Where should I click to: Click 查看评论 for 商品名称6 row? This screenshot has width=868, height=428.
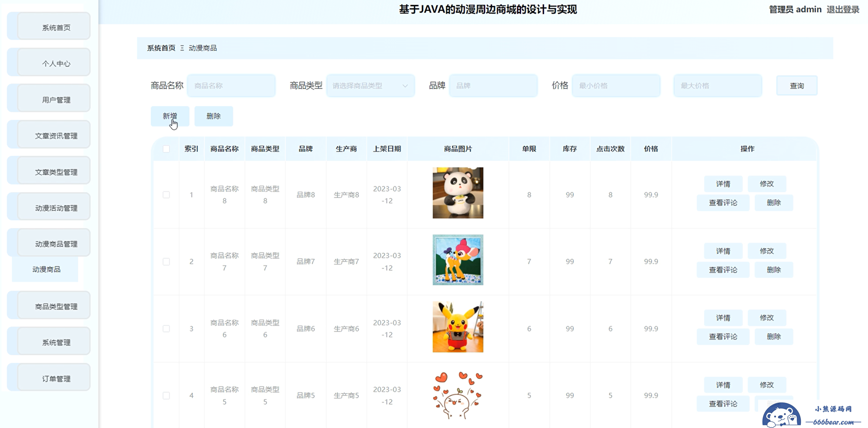tap(723, 337)
